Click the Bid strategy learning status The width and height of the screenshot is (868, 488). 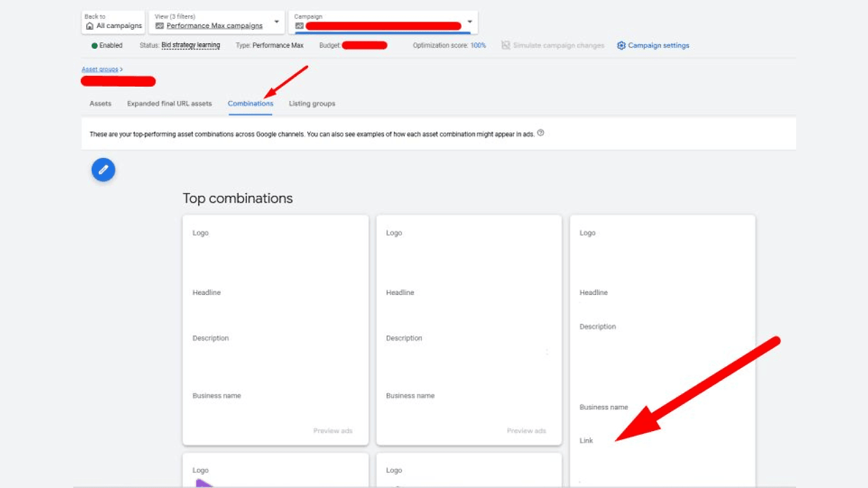pyautogui.click(x=191, y=45)
